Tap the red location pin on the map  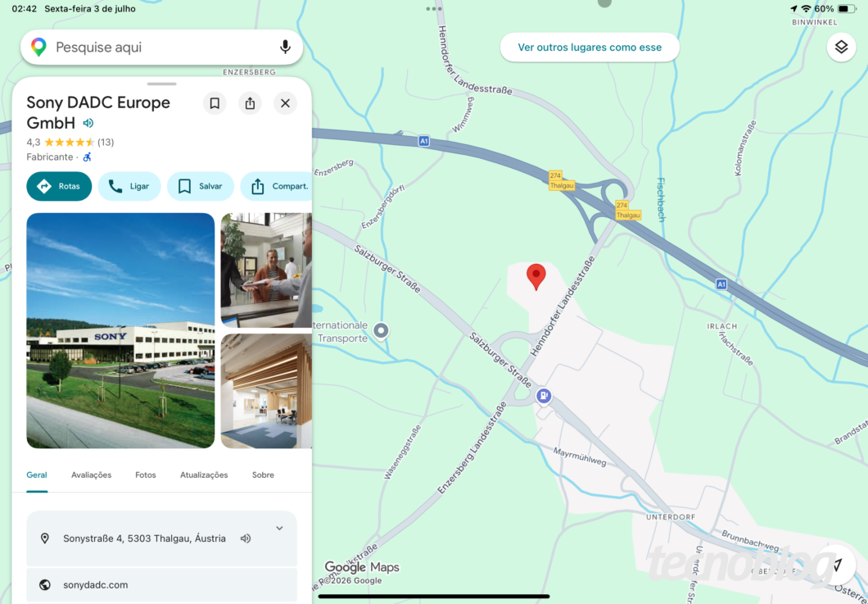(536, 277)
